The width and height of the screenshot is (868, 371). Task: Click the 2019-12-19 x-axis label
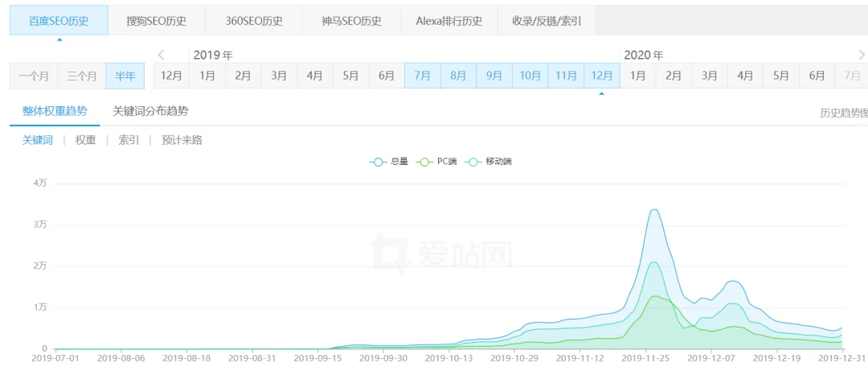pyautogui.click(x=777, y=359)
